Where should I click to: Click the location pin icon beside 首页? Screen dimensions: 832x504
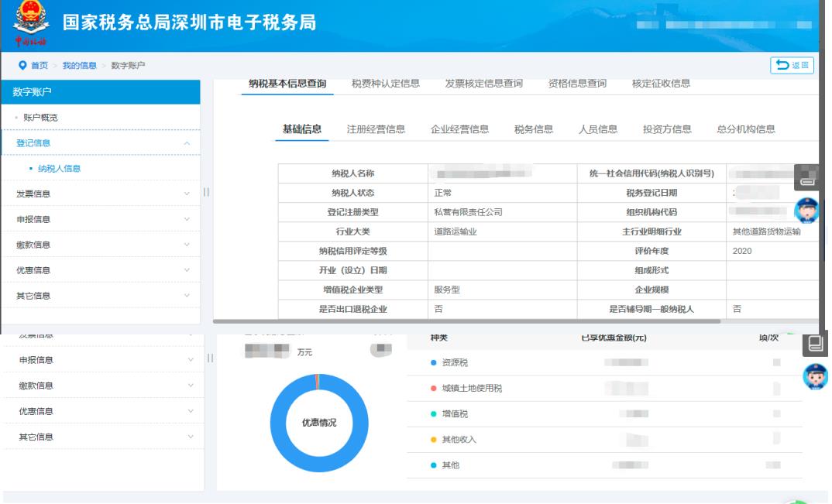22,65
